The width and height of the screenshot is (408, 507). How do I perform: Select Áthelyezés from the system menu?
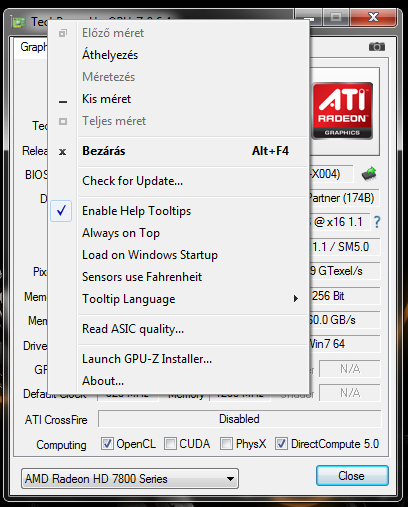tap(178, 55)
